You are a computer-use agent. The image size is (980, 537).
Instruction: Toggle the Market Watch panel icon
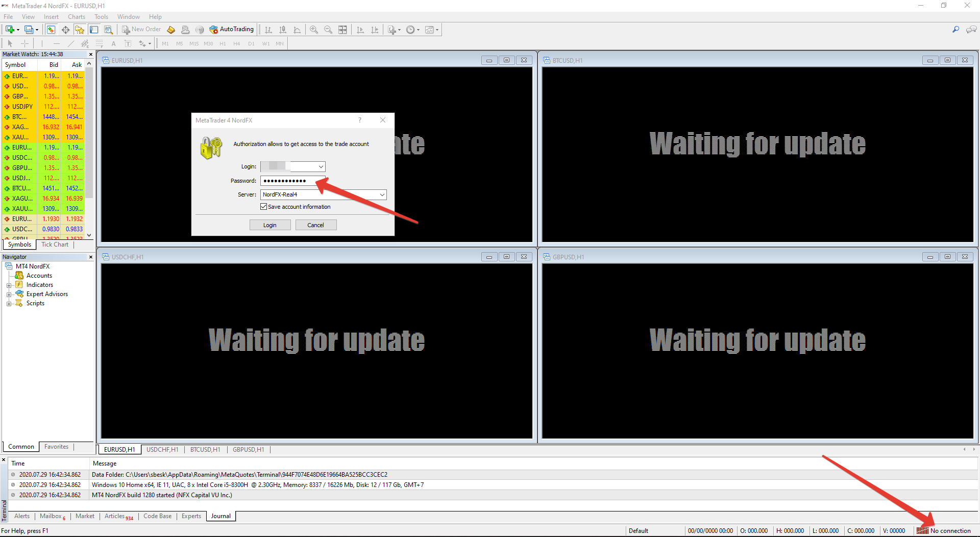51,30
